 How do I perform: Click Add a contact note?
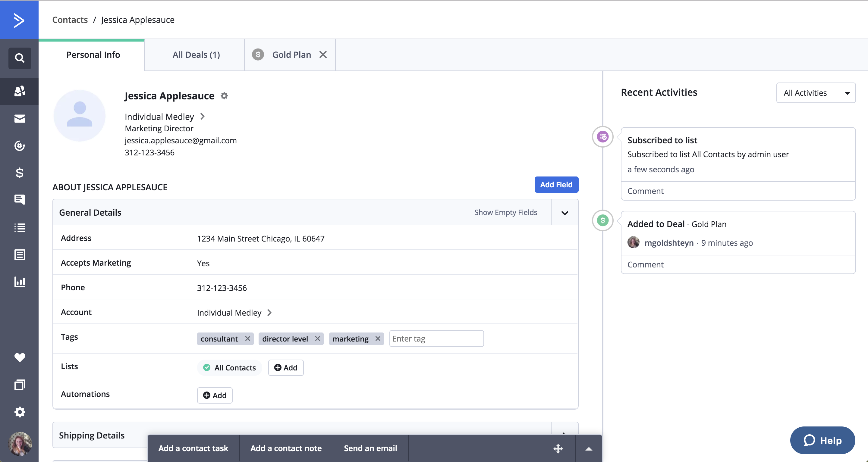point(286,448)
